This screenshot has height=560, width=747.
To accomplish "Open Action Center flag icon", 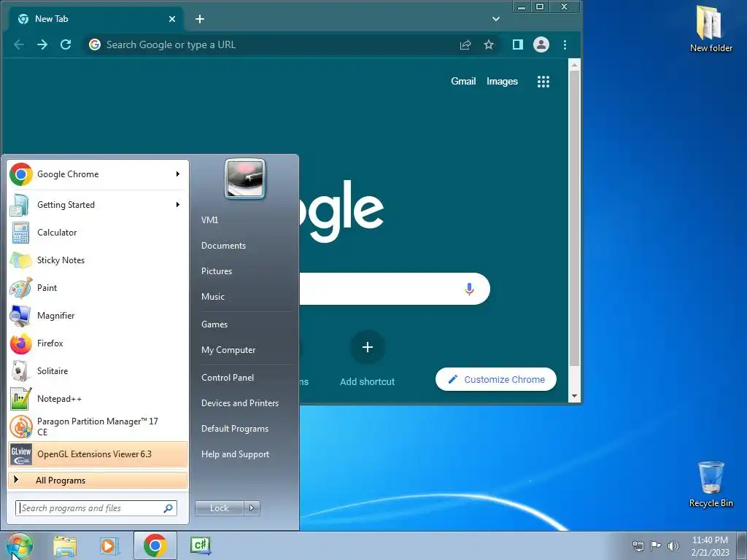I will 656,545.
